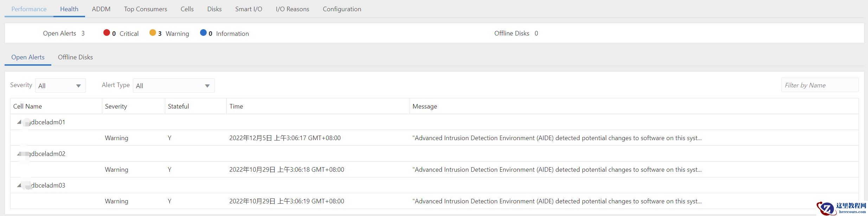Viewport: 868px width, 216px height.
Task: Click the red Critical alerts indicator
Action: [107, 33]
